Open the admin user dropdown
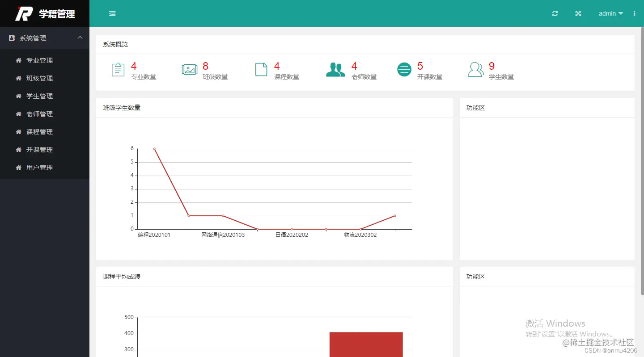 click(x=610, y=13)
